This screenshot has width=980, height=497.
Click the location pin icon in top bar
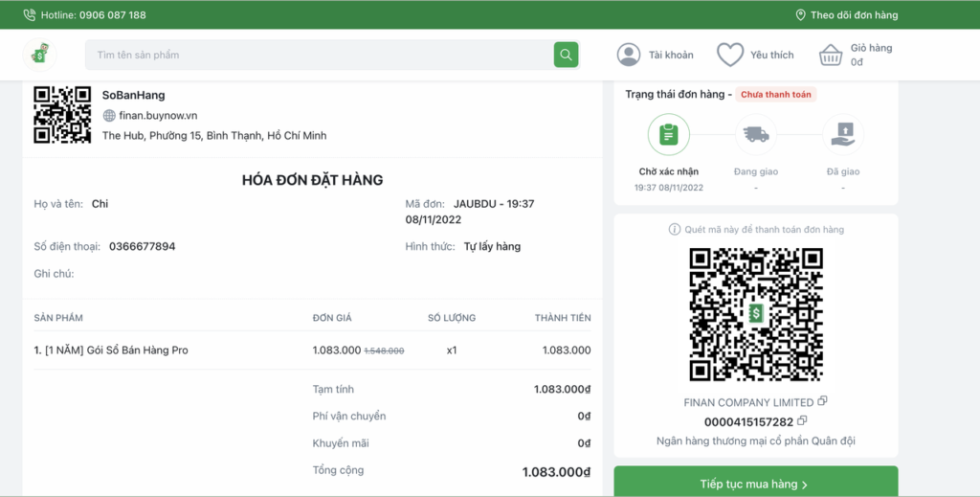coord(800,15)
